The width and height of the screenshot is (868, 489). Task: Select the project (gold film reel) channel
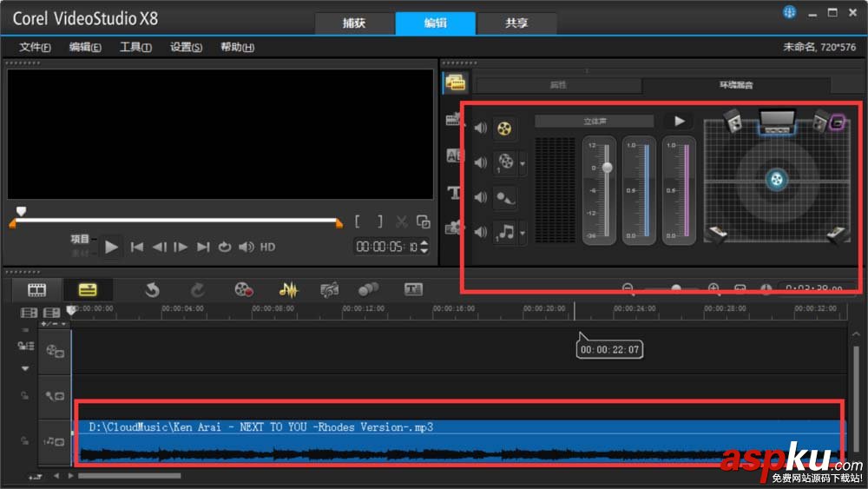click(504, 129)
